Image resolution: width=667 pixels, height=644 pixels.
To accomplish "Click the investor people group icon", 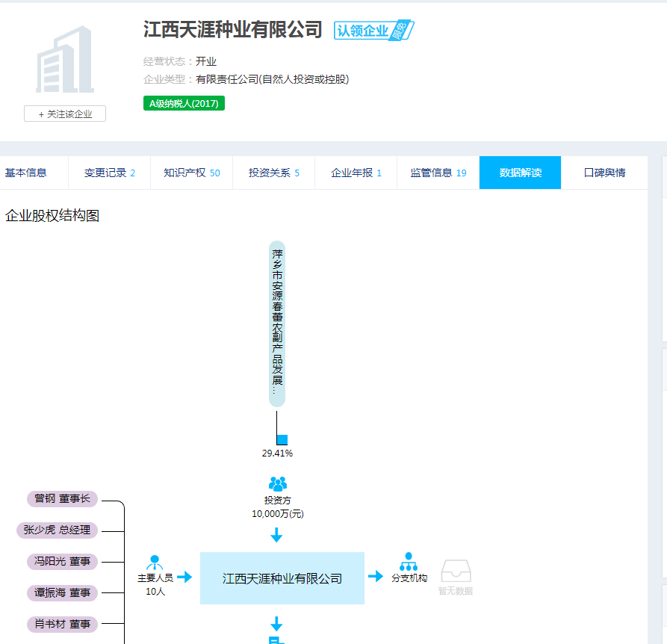I will [277, 484].
